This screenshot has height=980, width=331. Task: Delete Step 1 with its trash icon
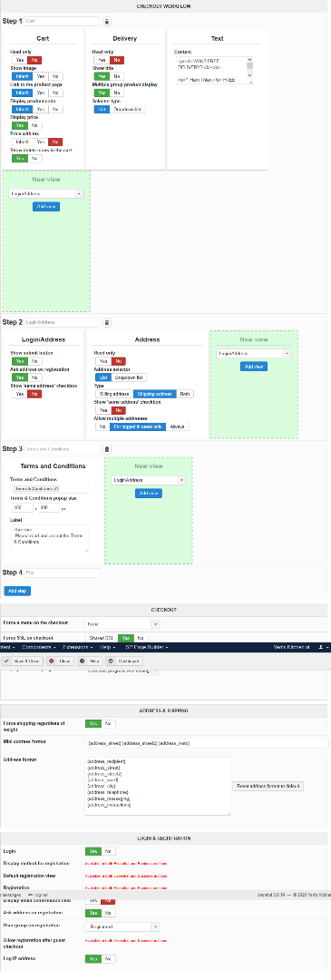pyautogui.click(x=107, y=21)
